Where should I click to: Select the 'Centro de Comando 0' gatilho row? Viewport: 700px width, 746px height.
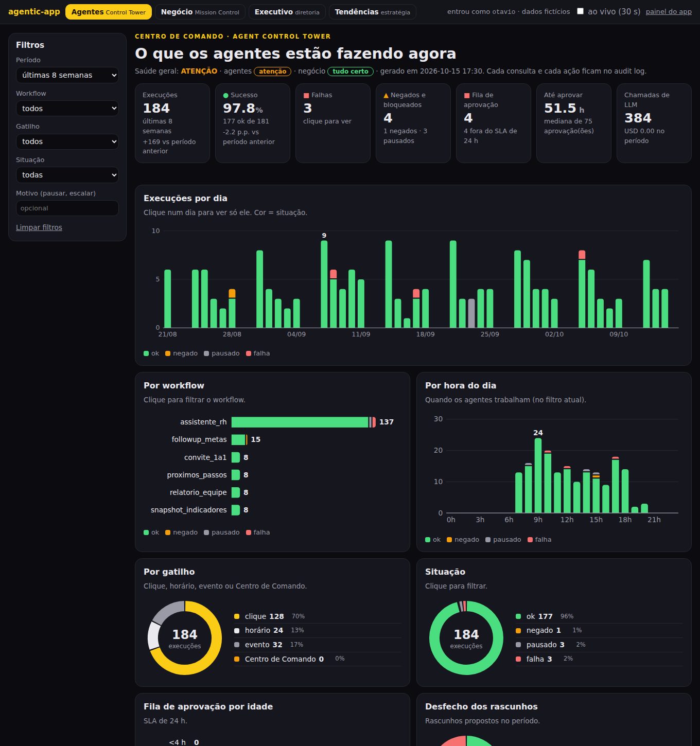318,659
